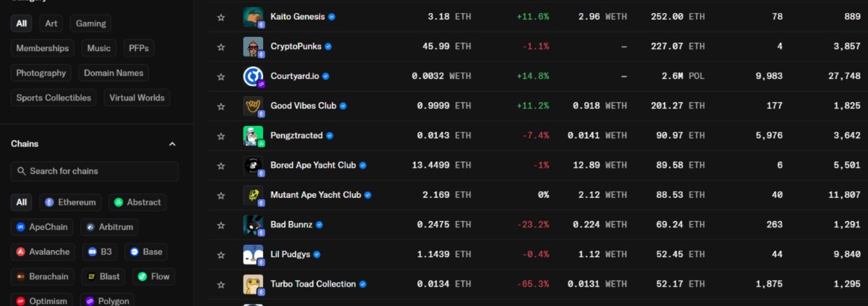This screenshot has width=868, height=306.
Task: Filter by ApeChain chain
Action: click(x=42, y=227)
